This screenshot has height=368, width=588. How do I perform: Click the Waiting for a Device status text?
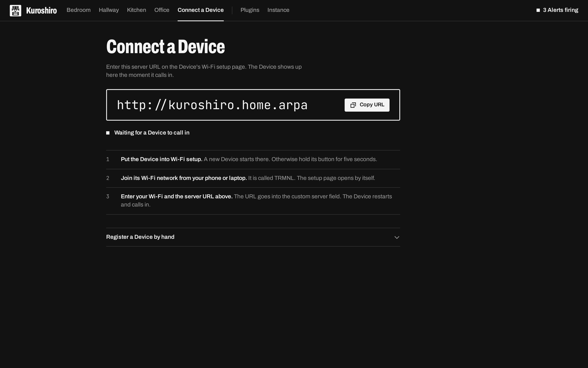coord(152,133)
